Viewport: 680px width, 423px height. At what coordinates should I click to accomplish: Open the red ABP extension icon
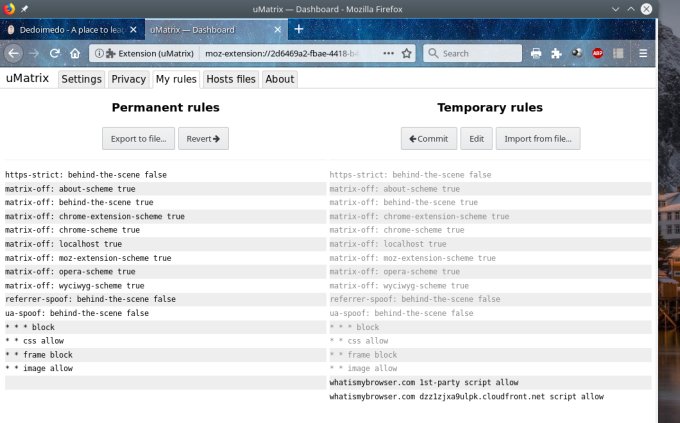point(598,53)
